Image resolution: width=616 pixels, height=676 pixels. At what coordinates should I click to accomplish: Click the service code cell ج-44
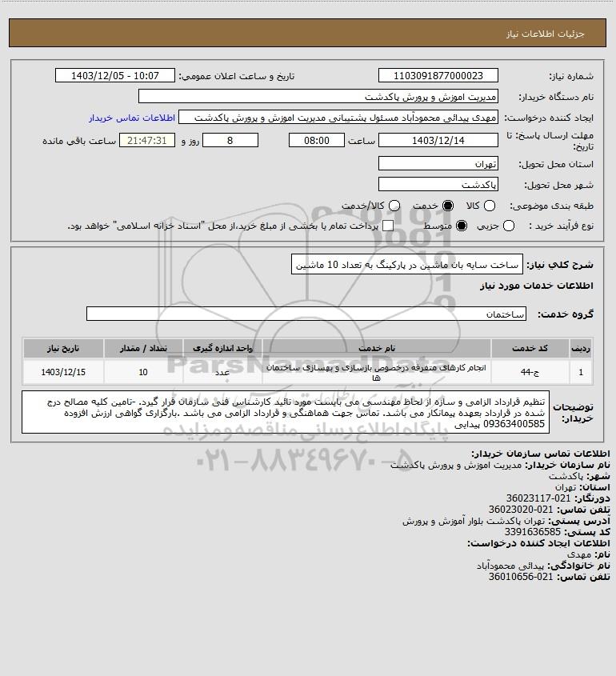click(530, 372)
